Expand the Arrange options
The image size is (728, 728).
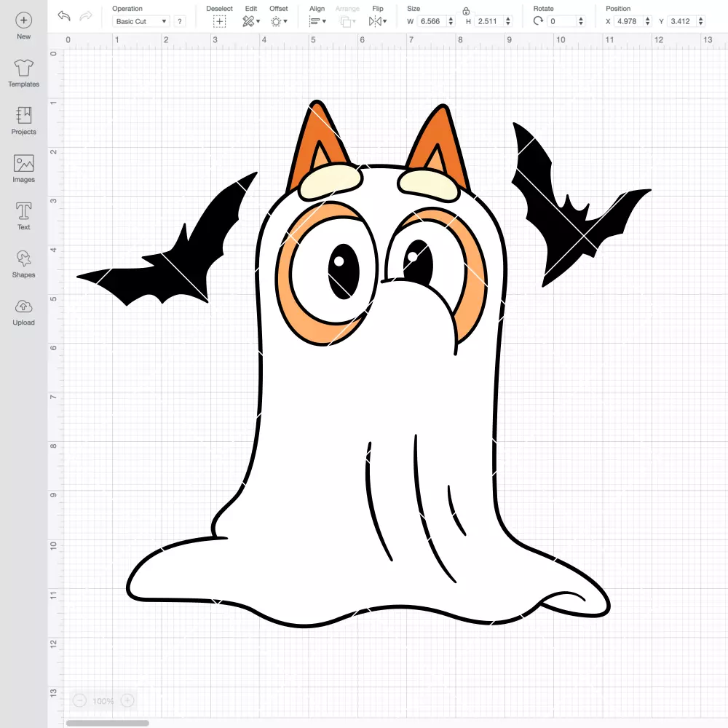(x=348, y=21)
